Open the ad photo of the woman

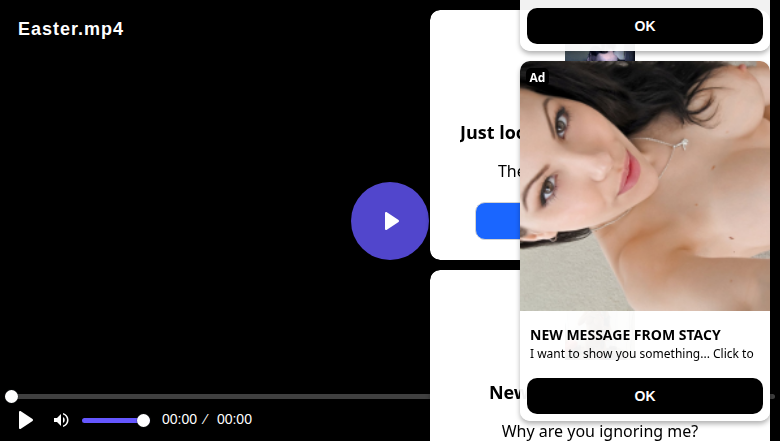pos(645,186)
